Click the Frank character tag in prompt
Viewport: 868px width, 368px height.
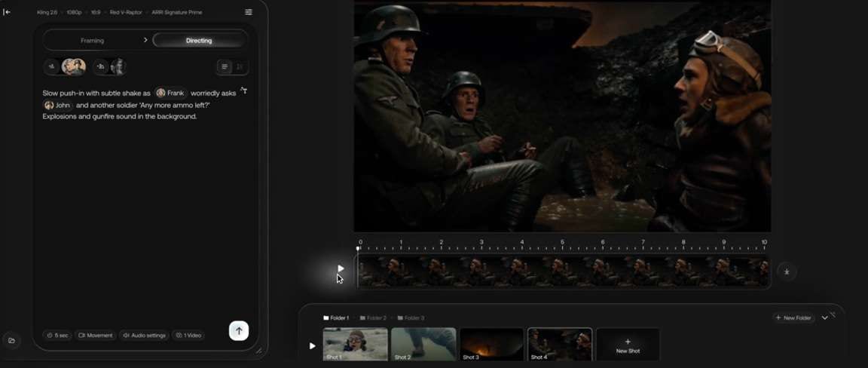pos(170,93)
